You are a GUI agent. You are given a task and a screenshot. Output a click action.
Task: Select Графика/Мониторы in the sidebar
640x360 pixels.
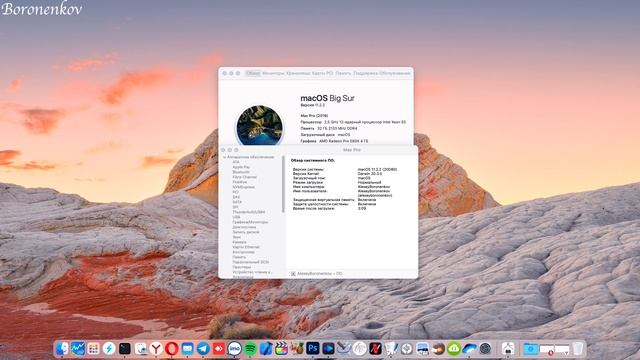coord(250,222)
